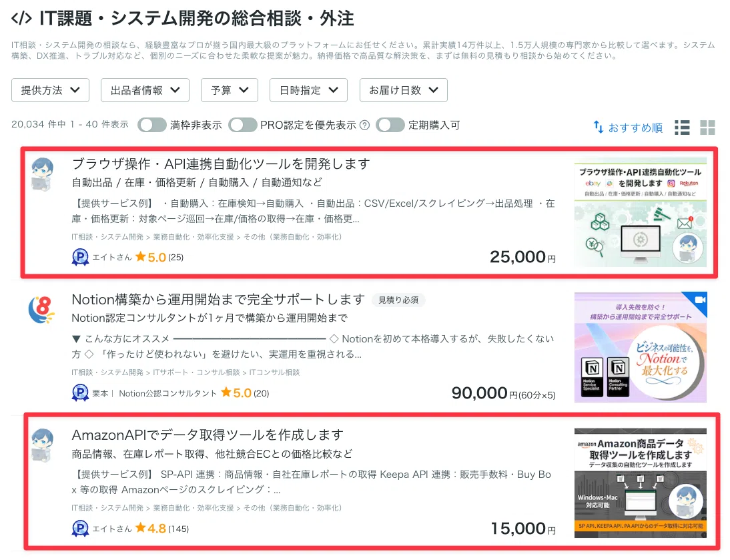Screen dimensions: 730x560
Task: Open Notion consulting listing thumbnail image
Action: (640, 347)
